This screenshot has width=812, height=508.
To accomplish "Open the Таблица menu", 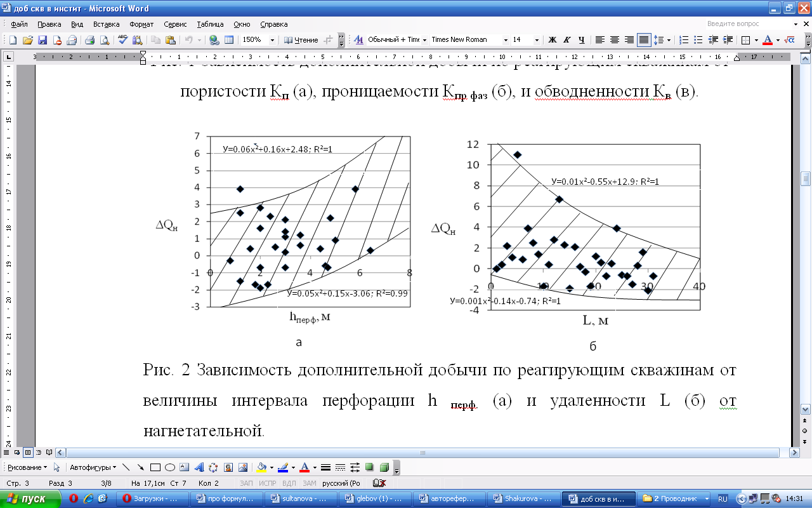I will pos(210,24).
